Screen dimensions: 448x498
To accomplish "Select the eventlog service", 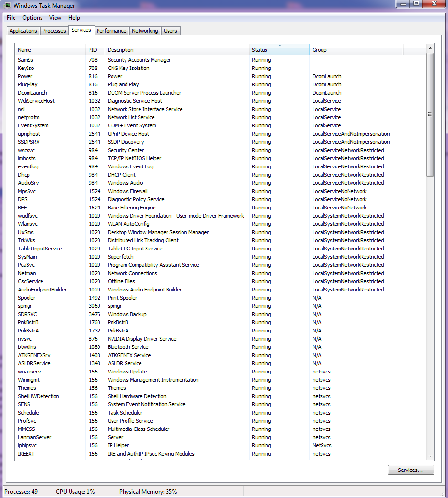I will coord(220,167).
